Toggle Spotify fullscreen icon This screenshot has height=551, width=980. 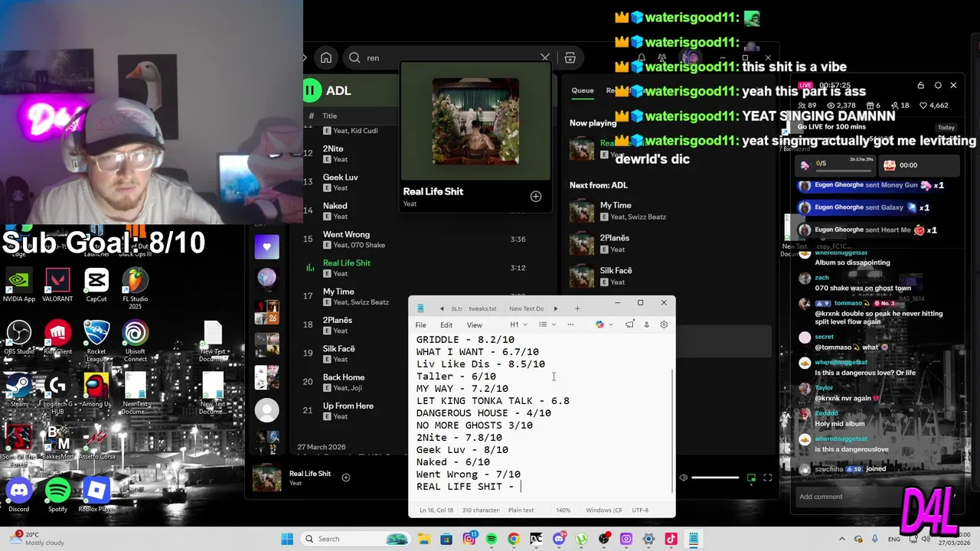coord(767,478)
